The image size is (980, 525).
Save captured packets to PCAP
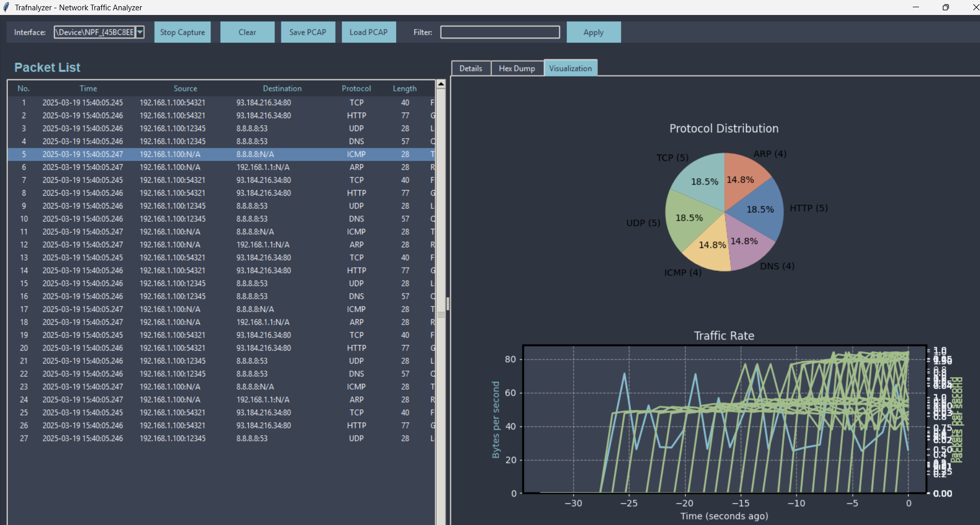(308, 32)
